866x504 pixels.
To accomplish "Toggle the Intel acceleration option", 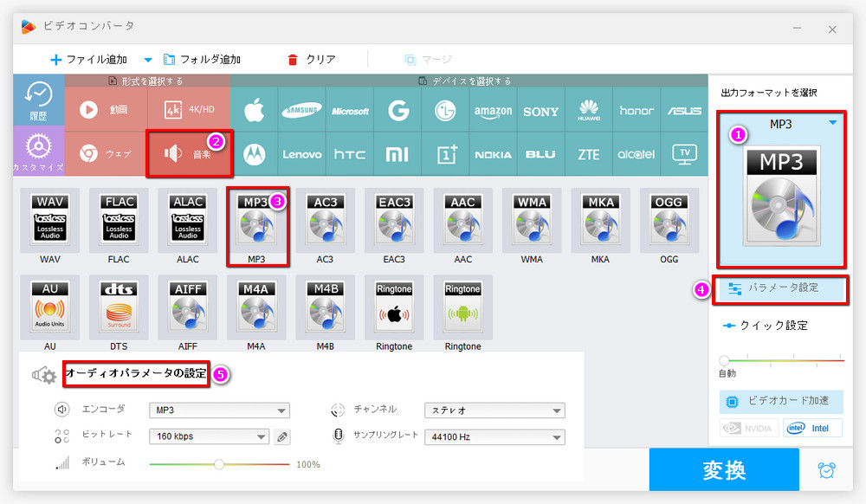I will [812, 428].
